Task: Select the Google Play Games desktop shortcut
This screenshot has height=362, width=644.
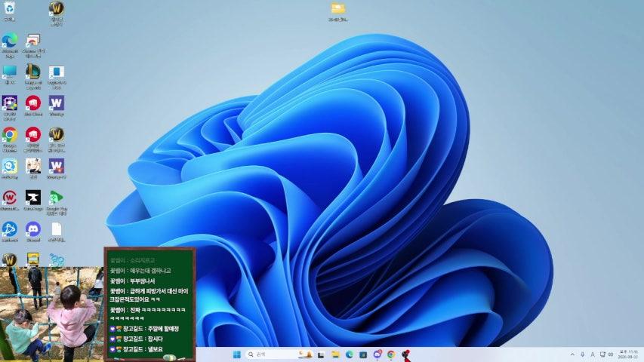Action: tap(56, 198)
